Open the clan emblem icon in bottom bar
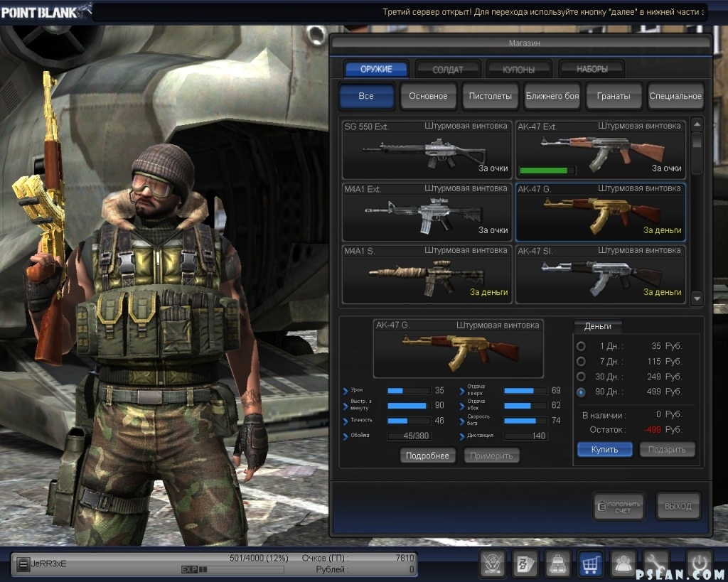728x582 pixels. click(493, 563)
